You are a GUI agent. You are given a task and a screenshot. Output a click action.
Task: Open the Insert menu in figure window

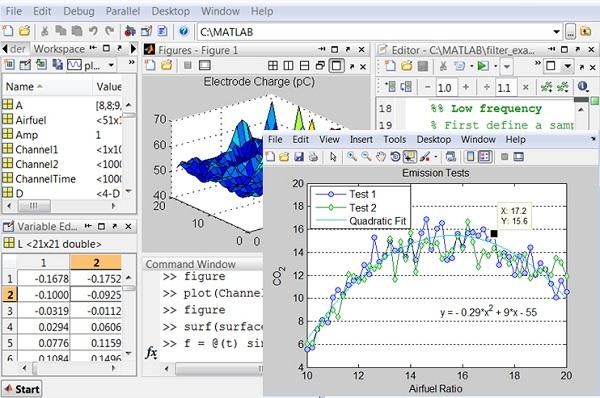click(361, 140)
